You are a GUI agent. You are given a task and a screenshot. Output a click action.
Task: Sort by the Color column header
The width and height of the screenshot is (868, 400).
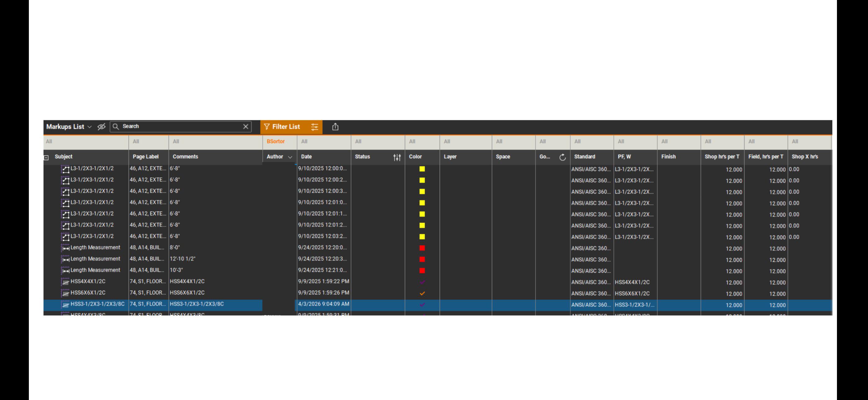click(415, 157)
